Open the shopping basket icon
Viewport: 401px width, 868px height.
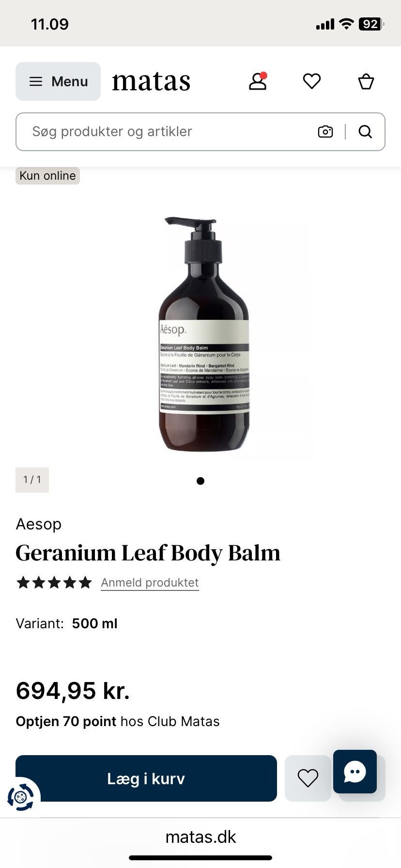[x=366, y=81]
